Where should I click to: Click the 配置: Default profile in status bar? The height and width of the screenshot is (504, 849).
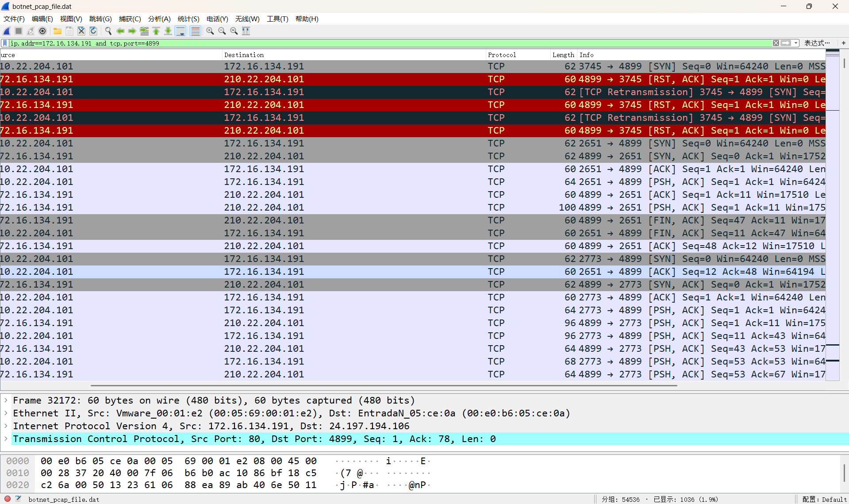pos(824,499)
